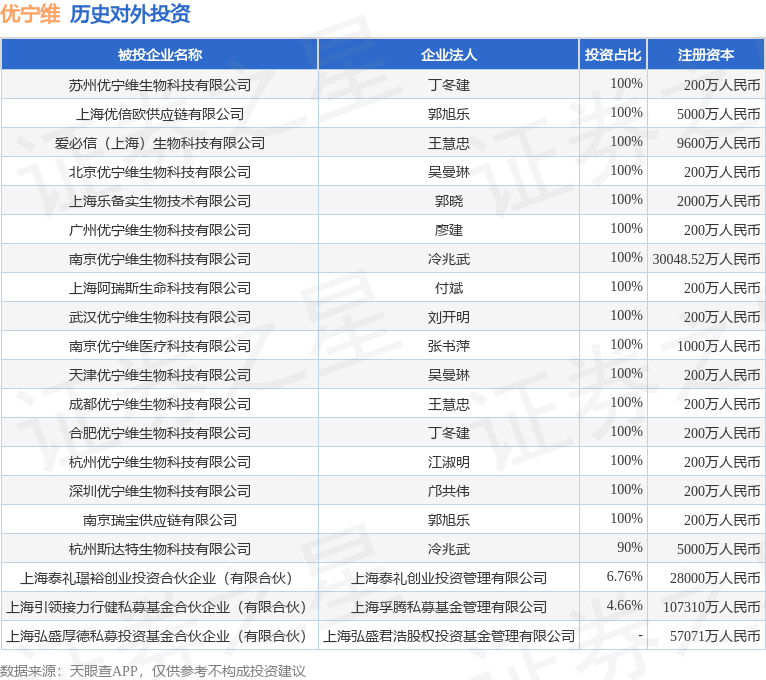Click legal person 张书萍
766x680 pixels.
(448, 346)
